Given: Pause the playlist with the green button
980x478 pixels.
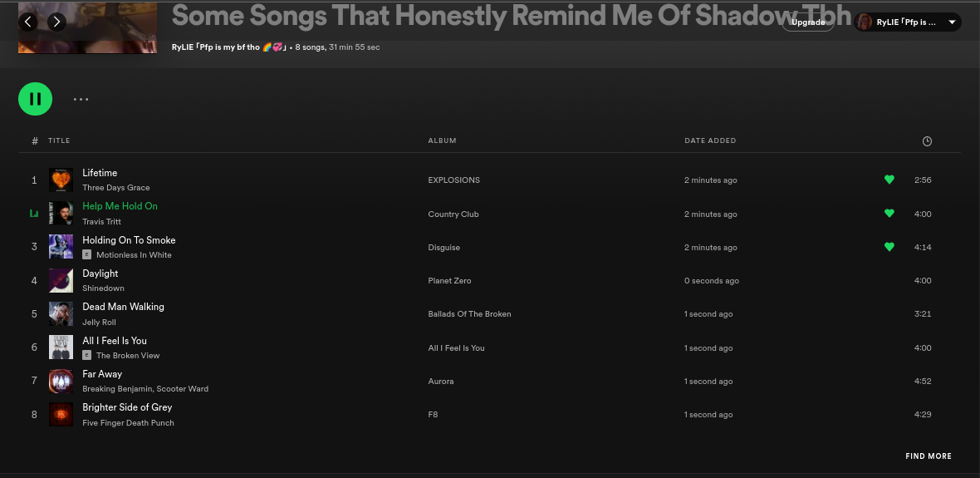Looking at the screenshot, I should (36, 99).
